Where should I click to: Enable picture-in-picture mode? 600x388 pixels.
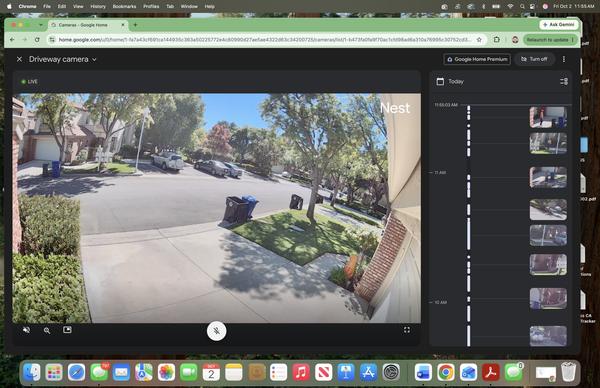(67, 329)
